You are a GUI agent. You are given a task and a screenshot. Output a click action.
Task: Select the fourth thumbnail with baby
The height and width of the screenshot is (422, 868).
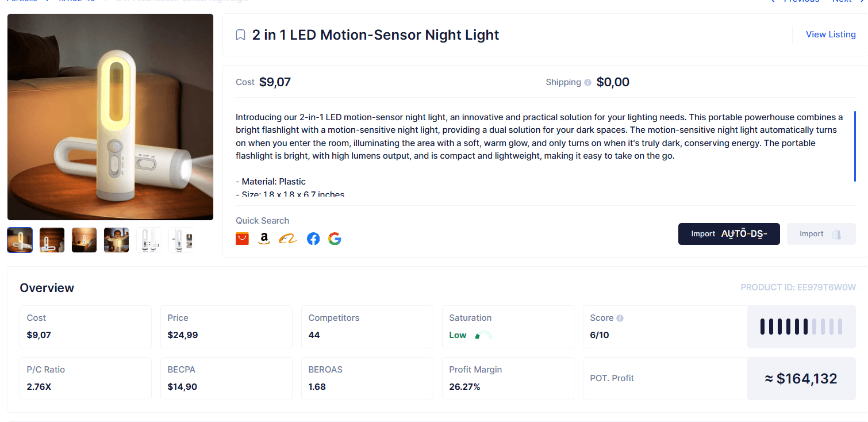click(x=116, y=240)
